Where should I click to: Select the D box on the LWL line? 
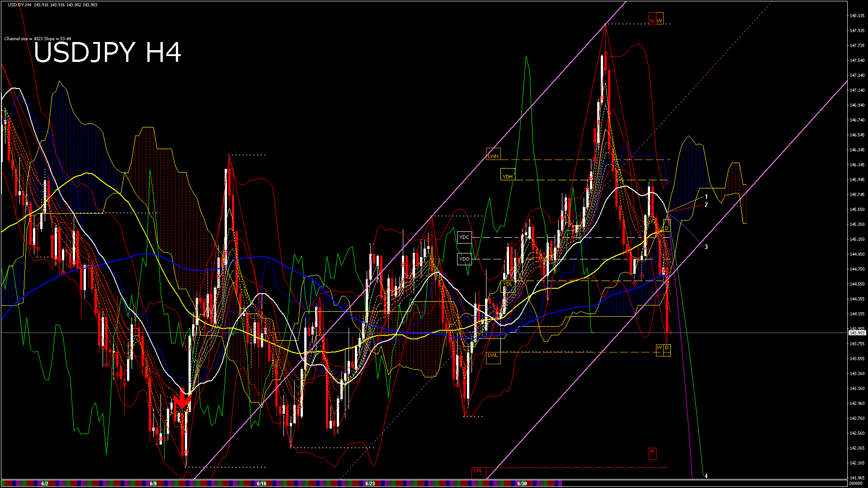pyautogui.click(x=667, y=350)
